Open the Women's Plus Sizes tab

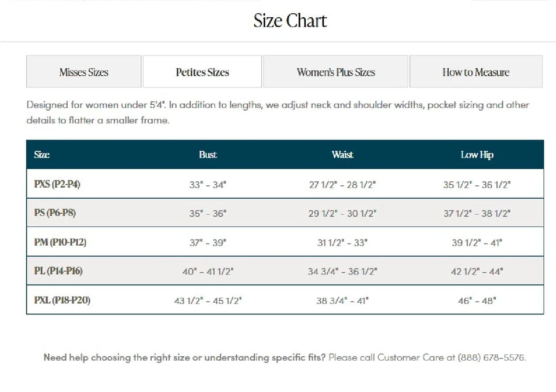coord(336,72)
